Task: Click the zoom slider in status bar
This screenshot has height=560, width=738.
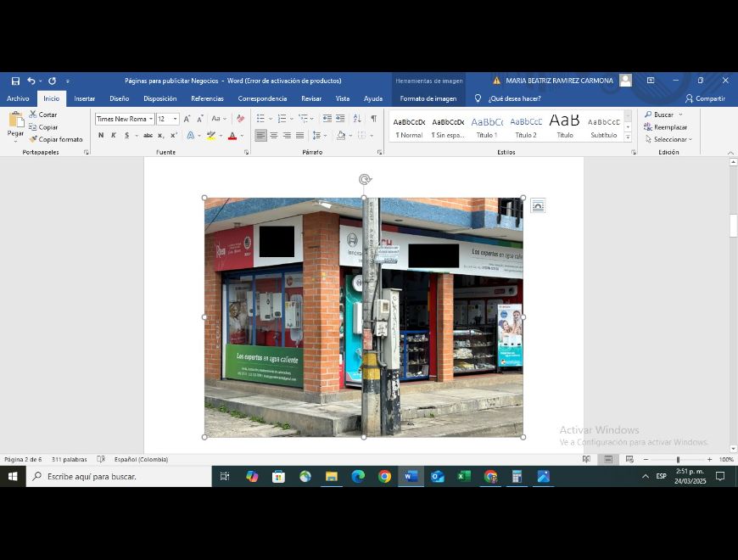Action: point(678,459)
